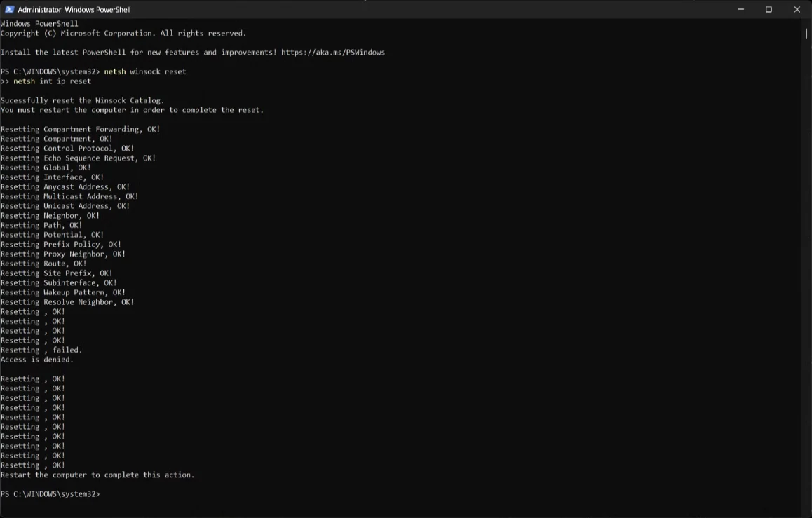Image resolution: width=812 pixels, height=518 pixels.
Task: Click 'Resetting Route, OK!' line
Action: [x=43, y=264]
